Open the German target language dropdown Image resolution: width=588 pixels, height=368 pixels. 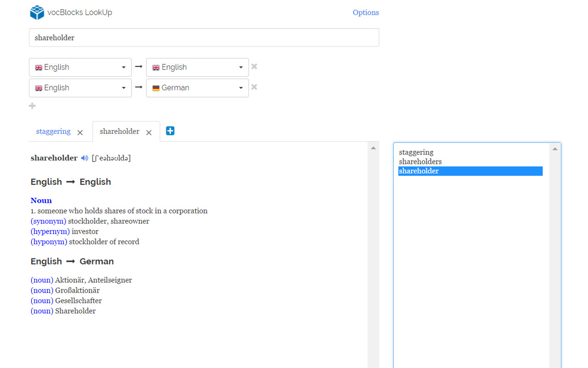[x=198, y=88]
